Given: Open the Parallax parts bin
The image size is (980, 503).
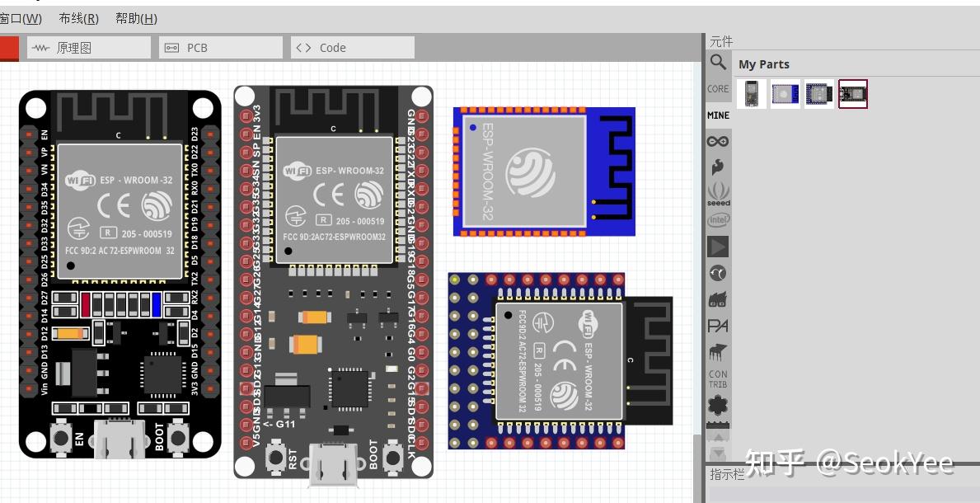Looking at the screenshot, I should 718,325.
